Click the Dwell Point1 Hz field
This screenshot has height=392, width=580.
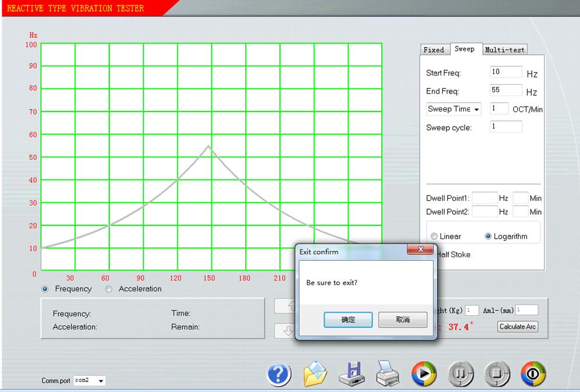click(x=485, y=198)
